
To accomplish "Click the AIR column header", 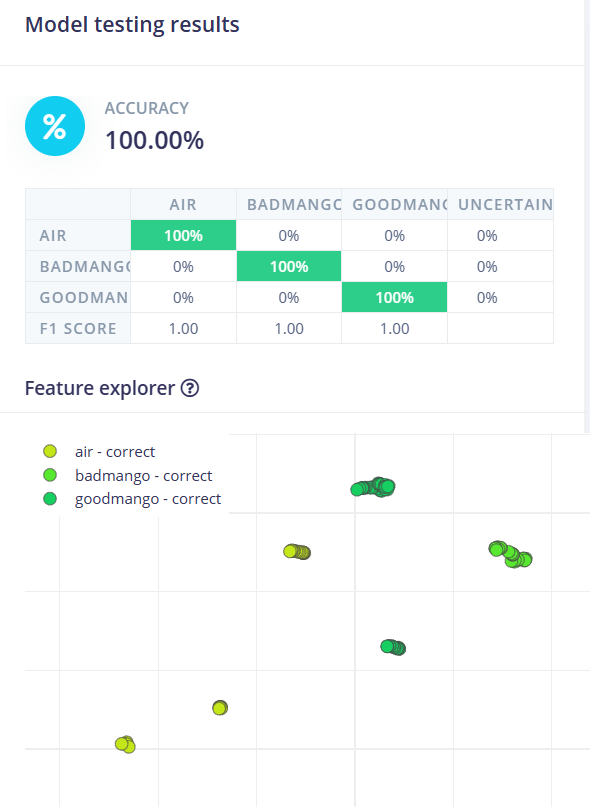I will [x=183, y=204].
